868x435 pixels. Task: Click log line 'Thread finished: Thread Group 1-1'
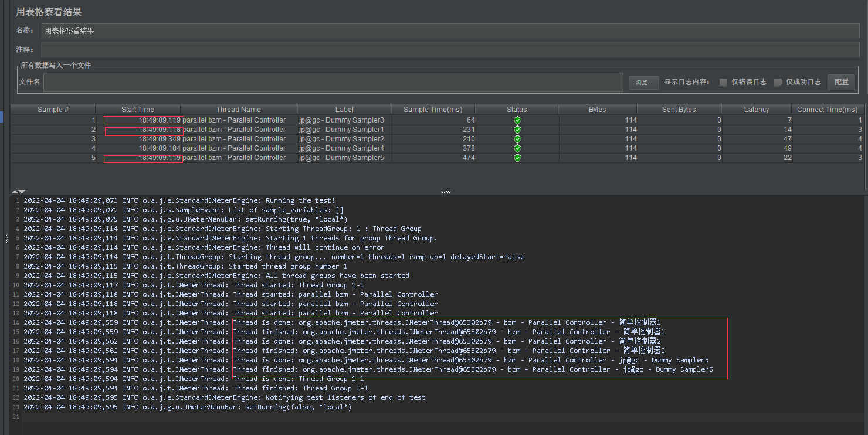196,388
